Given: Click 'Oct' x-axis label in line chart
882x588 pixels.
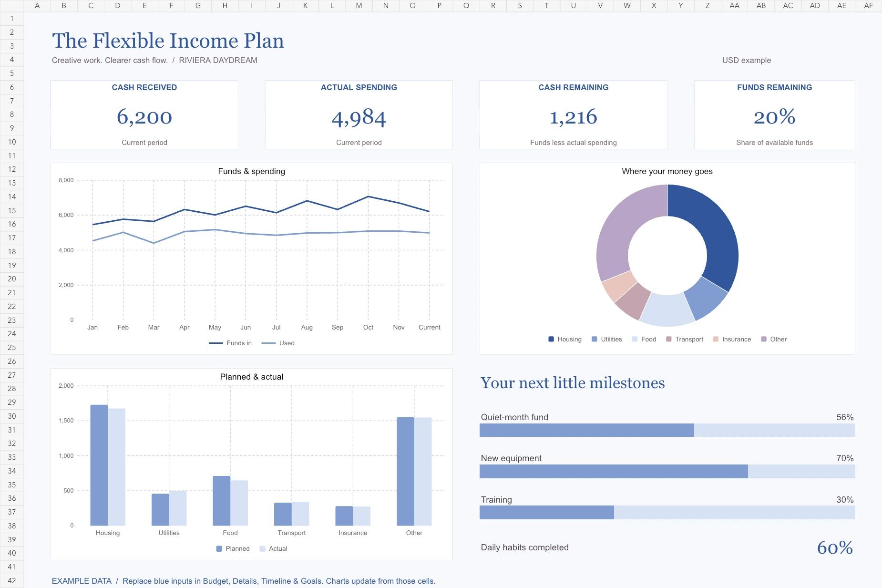Looking at the screenshot, I should (368, 327).
